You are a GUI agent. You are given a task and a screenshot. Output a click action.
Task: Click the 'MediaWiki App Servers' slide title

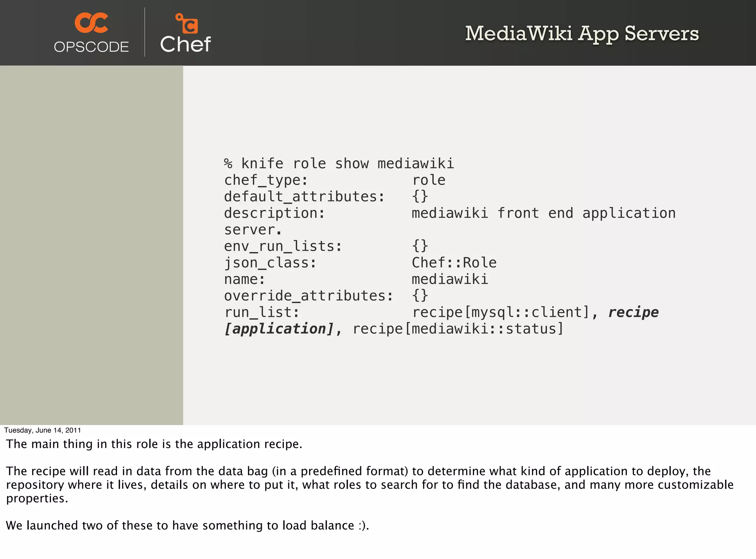point(582,34)
